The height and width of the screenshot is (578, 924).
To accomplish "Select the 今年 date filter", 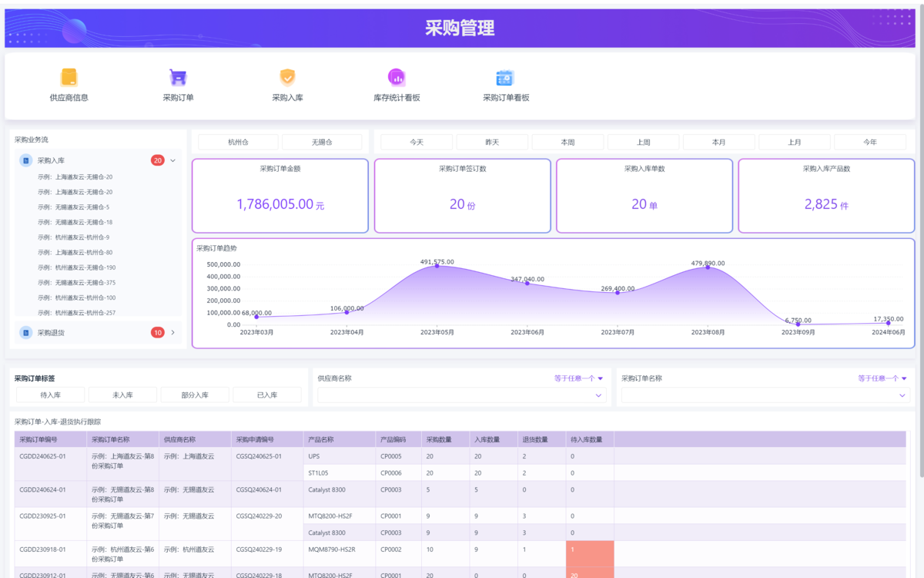I will (x=870, y=142).
